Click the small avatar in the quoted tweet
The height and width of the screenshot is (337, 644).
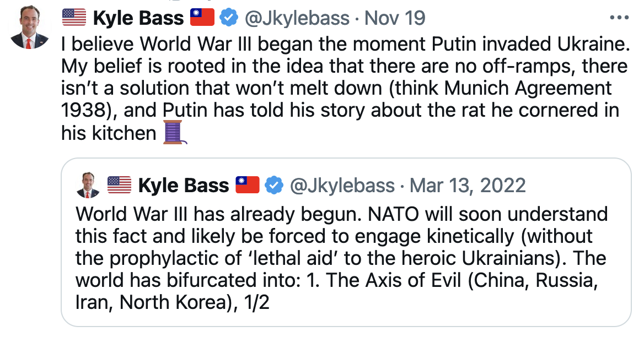[87, 184]
